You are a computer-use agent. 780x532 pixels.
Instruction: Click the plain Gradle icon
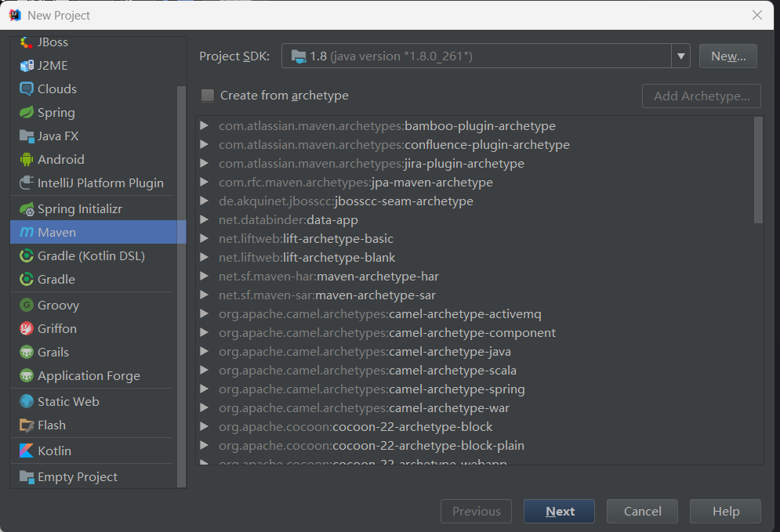pos(27,280)
